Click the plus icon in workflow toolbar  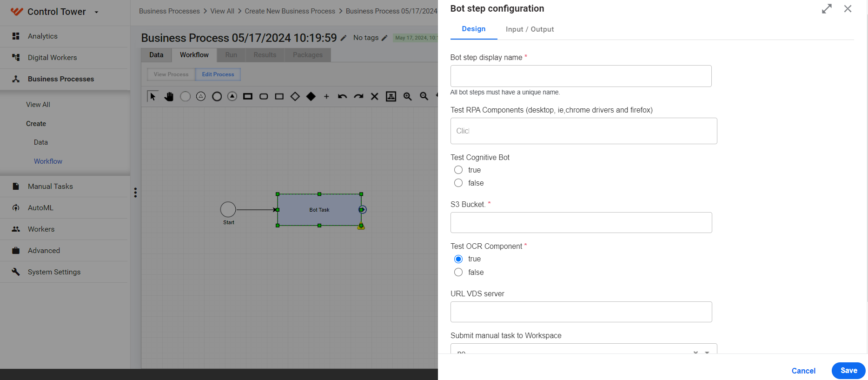tap(326, 96)
